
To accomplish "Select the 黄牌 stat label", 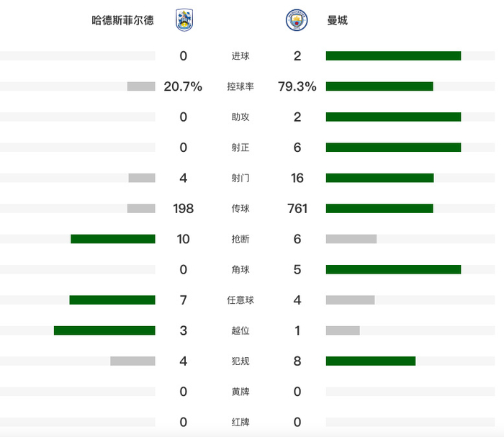I will pyautogui.click(x=240, y=392).
